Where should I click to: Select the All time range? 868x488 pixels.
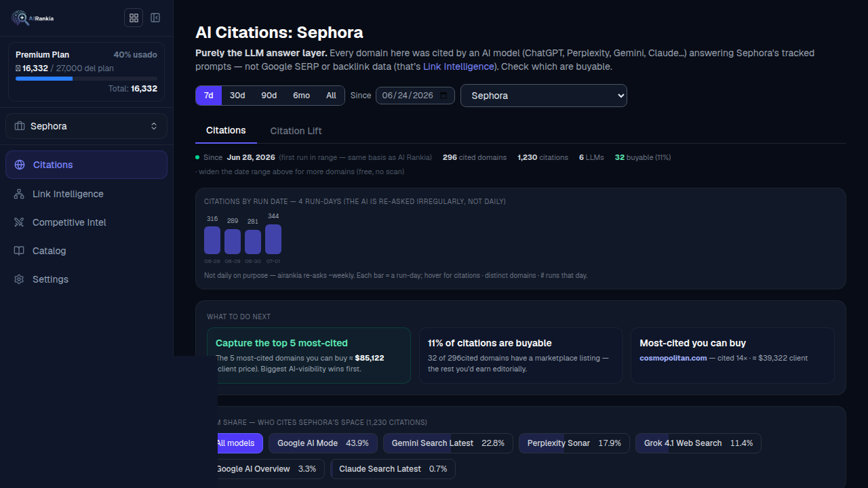coord(331,96)
